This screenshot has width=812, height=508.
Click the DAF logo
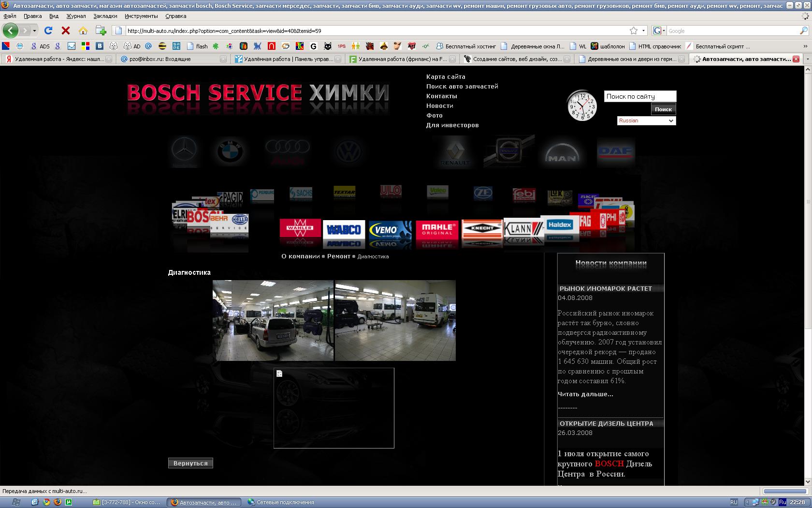[616, 152]
